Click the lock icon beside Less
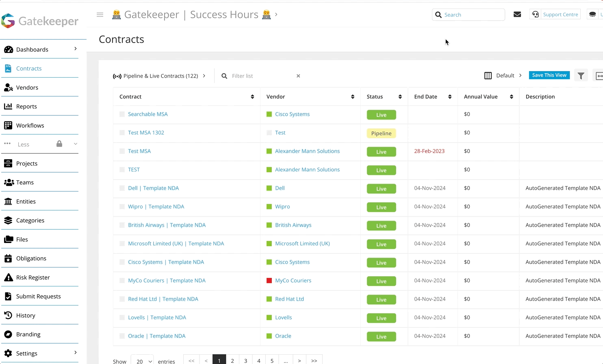 (x=59, y=144)
